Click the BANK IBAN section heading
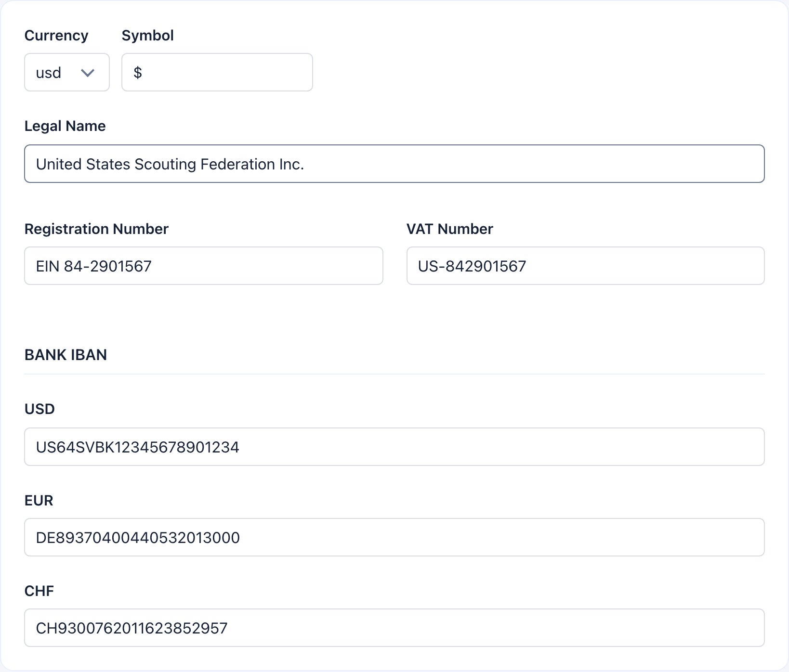 66,355
